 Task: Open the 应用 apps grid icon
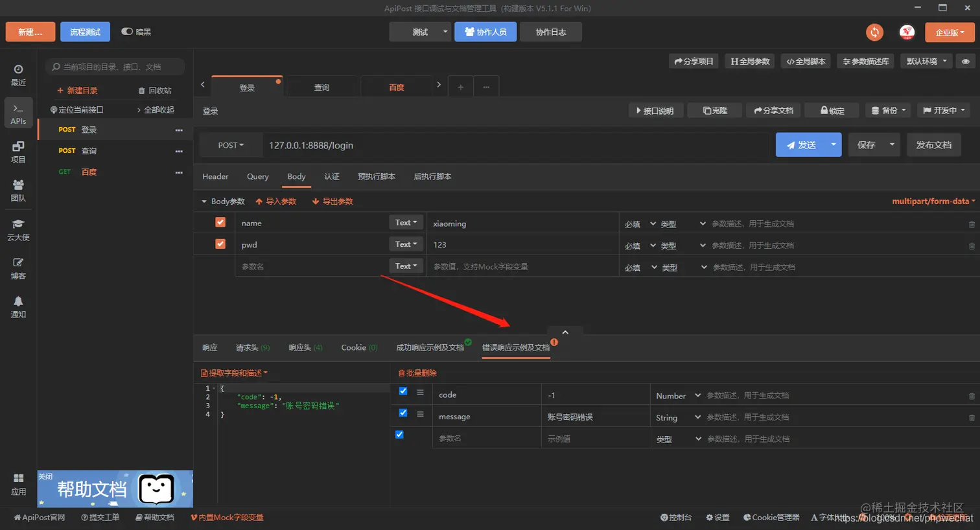18,484
